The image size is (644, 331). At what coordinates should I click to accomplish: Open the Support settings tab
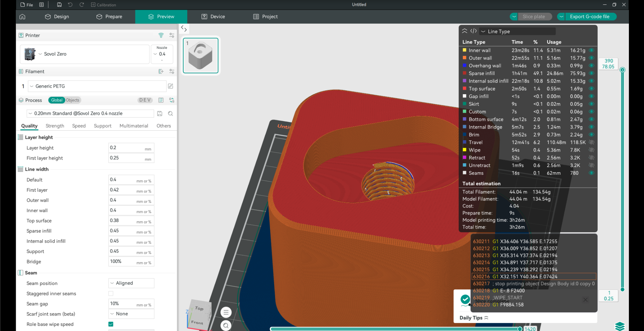[x=103, y=126]
